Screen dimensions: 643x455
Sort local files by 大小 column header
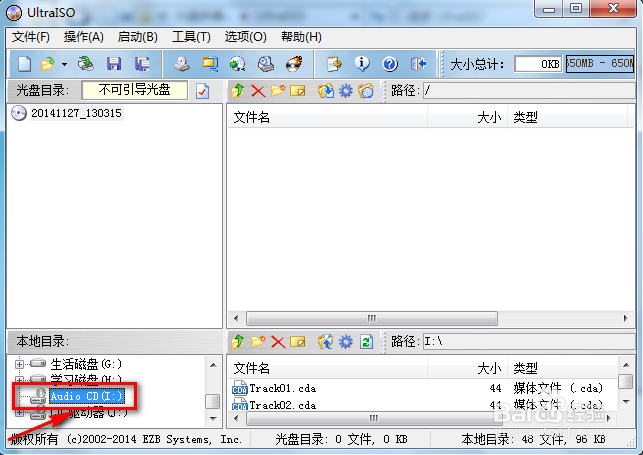[467, 368]
